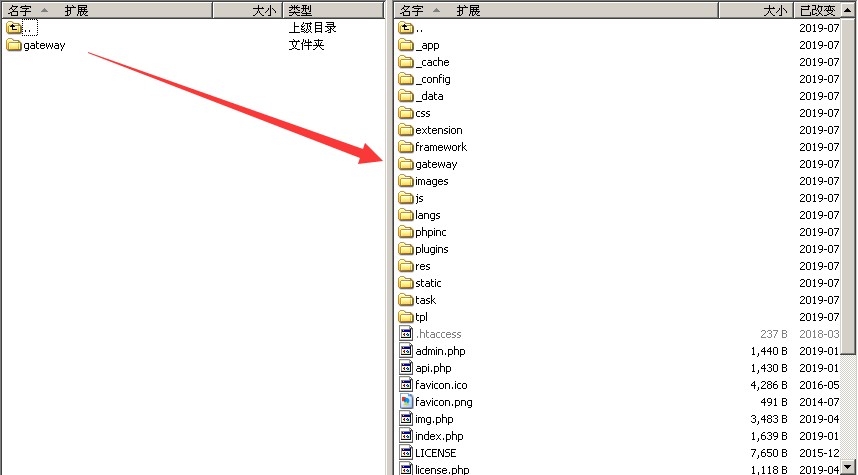858x475 pixels.
Task: Select the langs folder icon
Action: [405, 215]
